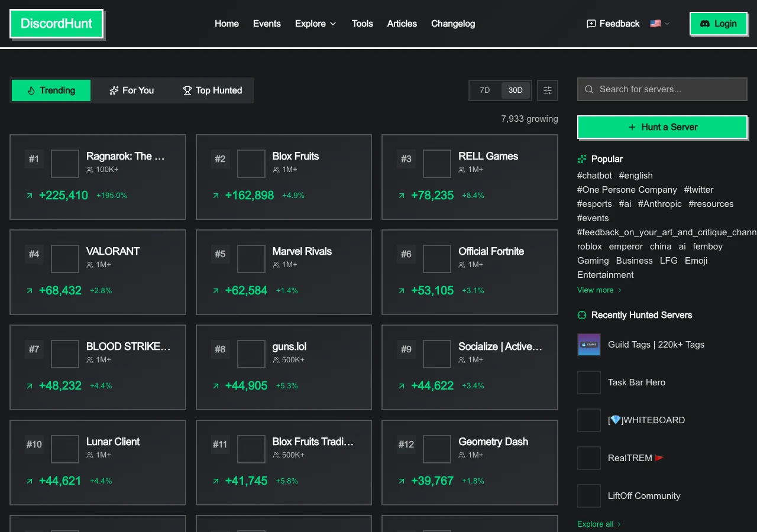Open the Home nav item
Screen dimensions: 757x532
coord(227,24)
